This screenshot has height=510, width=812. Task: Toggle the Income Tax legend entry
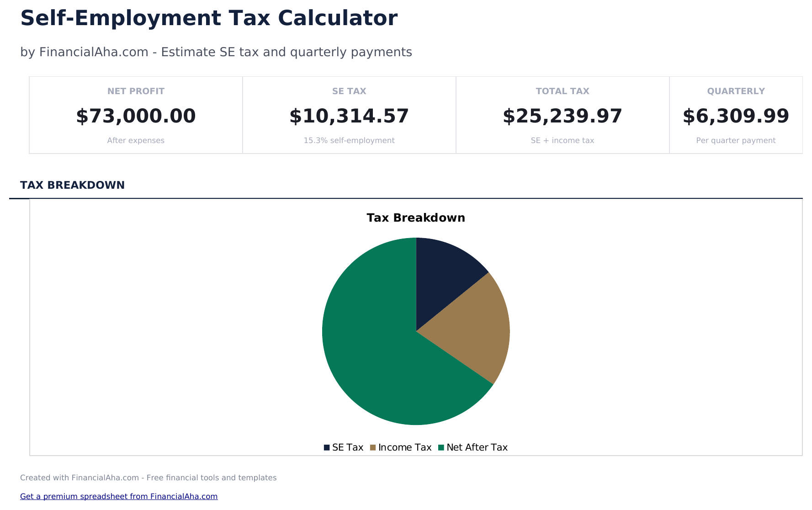pyautogui.click(x=404, y=447)
